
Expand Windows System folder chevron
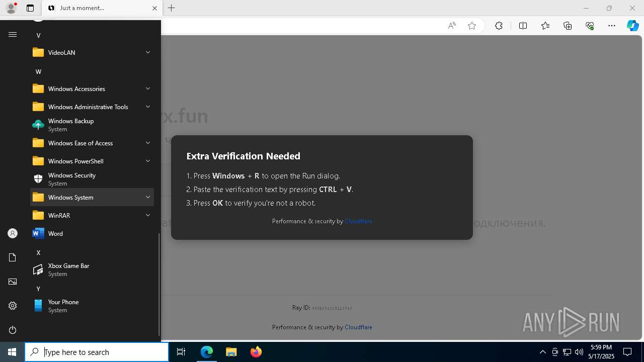tap(148, 197)
